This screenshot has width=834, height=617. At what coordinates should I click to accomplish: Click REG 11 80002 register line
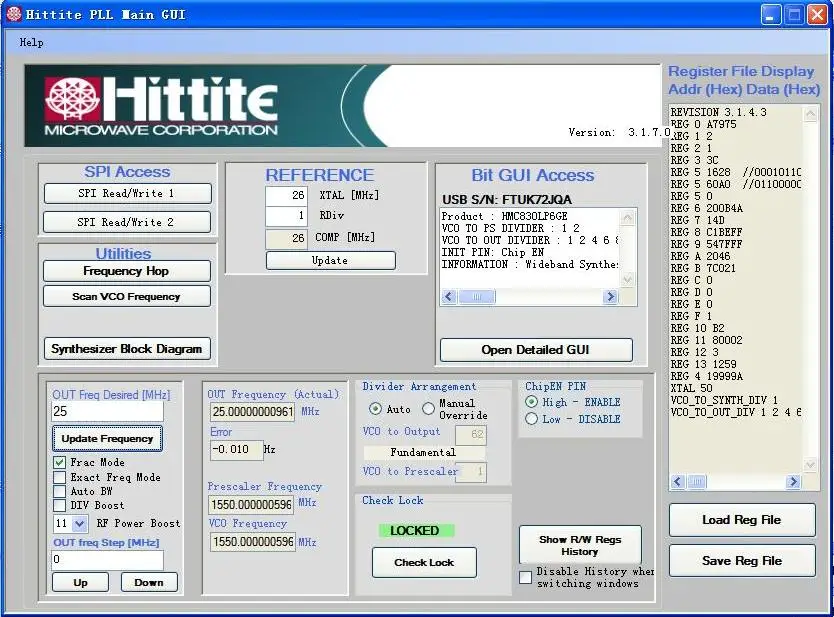[x=706, y=340]
